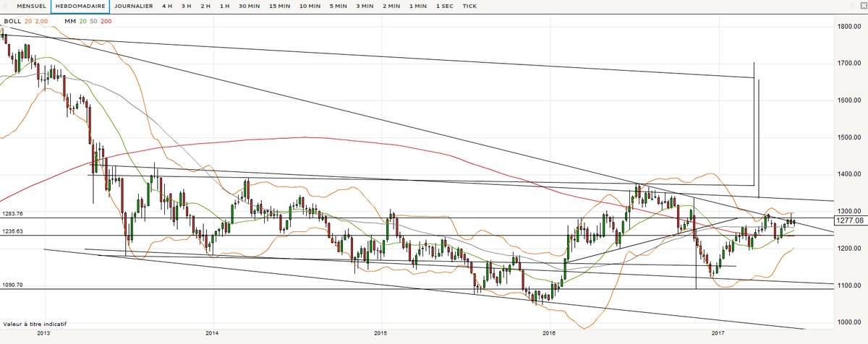Switch to the MENSUEL timeframe tab
This screenshot has height=344, width=868.
click(x=31, y=6)
